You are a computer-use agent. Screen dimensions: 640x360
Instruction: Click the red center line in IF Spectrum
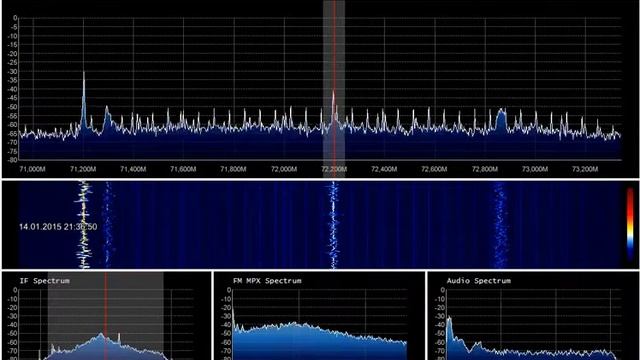pos(106,316)
